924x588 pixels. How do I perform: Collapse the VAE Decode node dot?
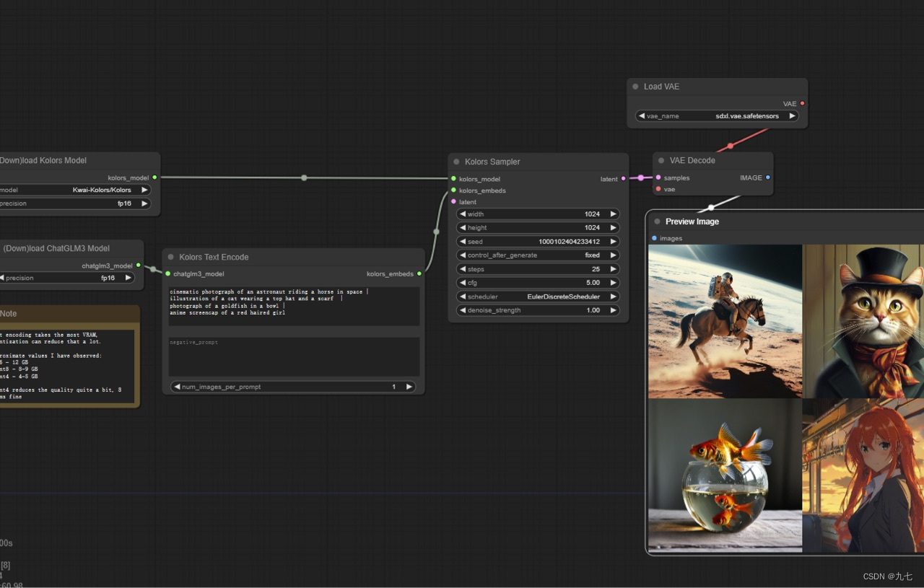point(661,161)
